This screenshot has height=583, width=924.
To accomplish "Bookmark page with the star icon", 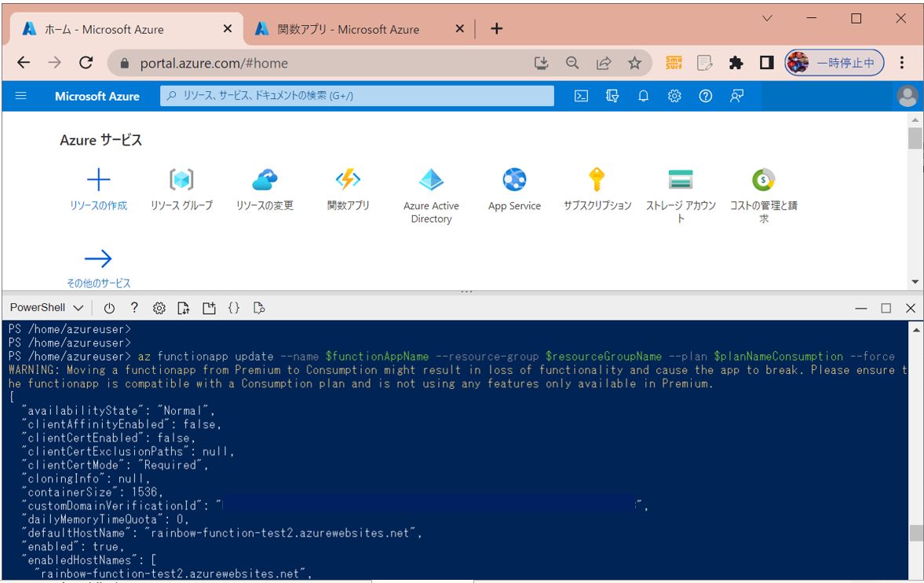I will coord(634,63).
